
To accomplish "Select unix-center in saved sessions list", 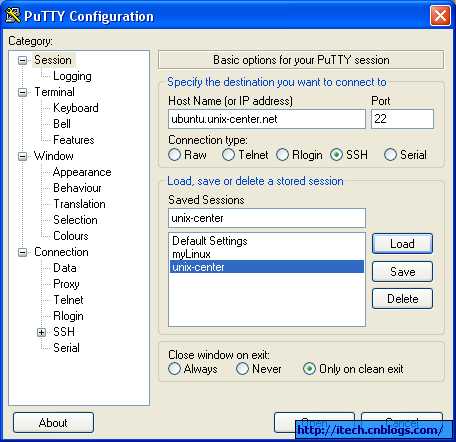I will (x=267, y=267).
